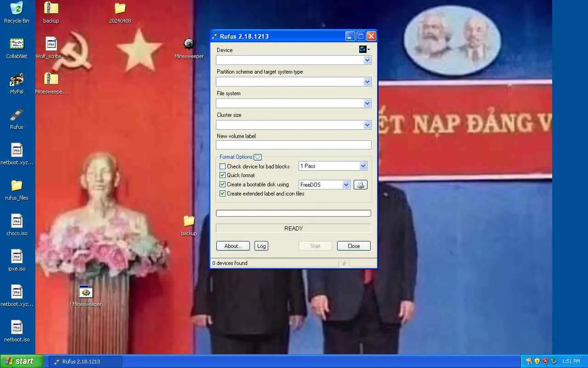
Task: Select the CollabNet desktop icon
Action: 17,48
